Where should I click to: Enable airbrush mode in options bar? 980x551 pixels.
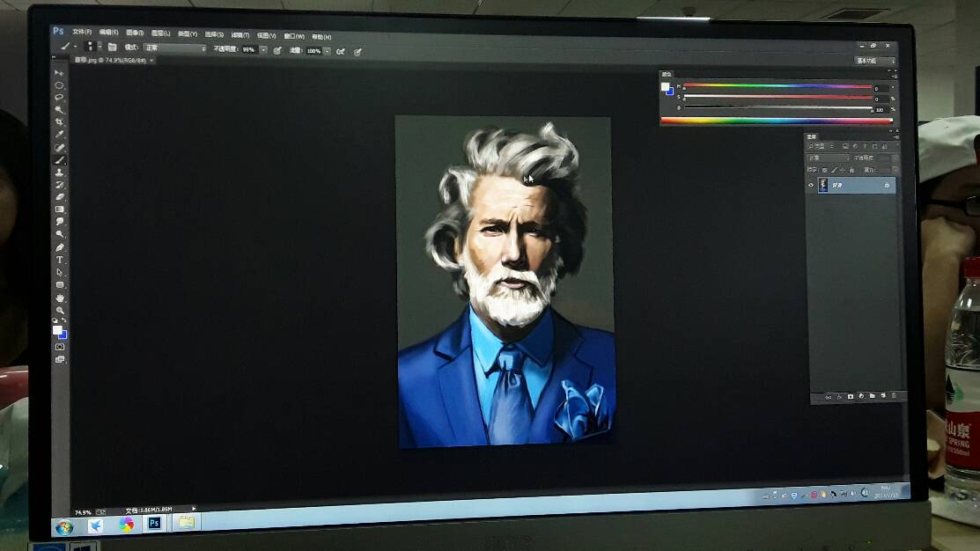(x=341, y=51)
